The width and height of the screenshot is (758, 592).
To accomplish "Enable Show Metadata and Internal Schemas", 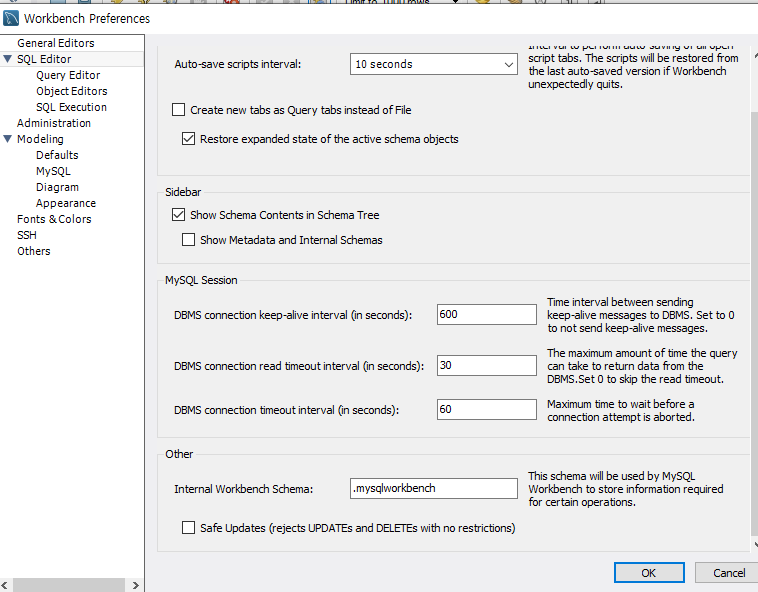I will pos(188,240).
